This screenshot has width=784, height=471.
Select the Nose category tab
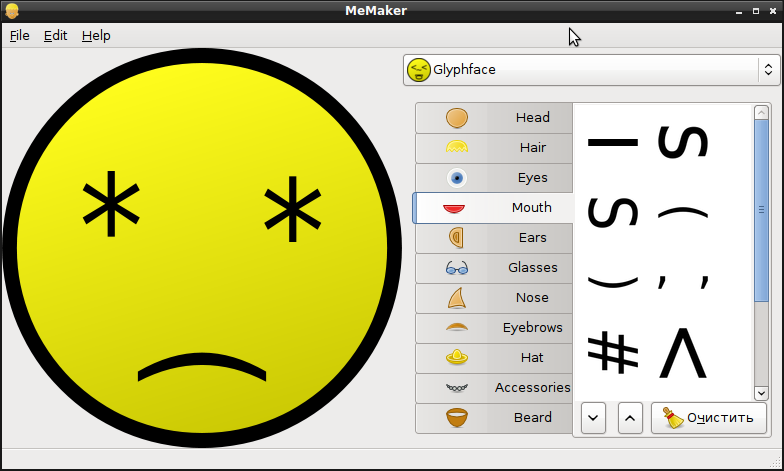pyautogui.click(x=494, y=298)
